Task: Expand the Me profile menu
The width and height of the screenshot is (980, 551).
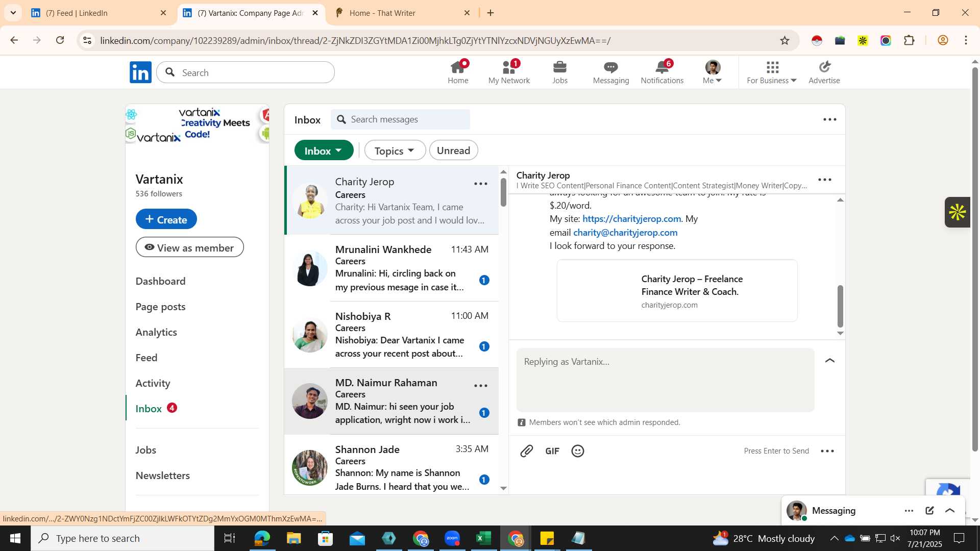Action: tap(712, 72)
